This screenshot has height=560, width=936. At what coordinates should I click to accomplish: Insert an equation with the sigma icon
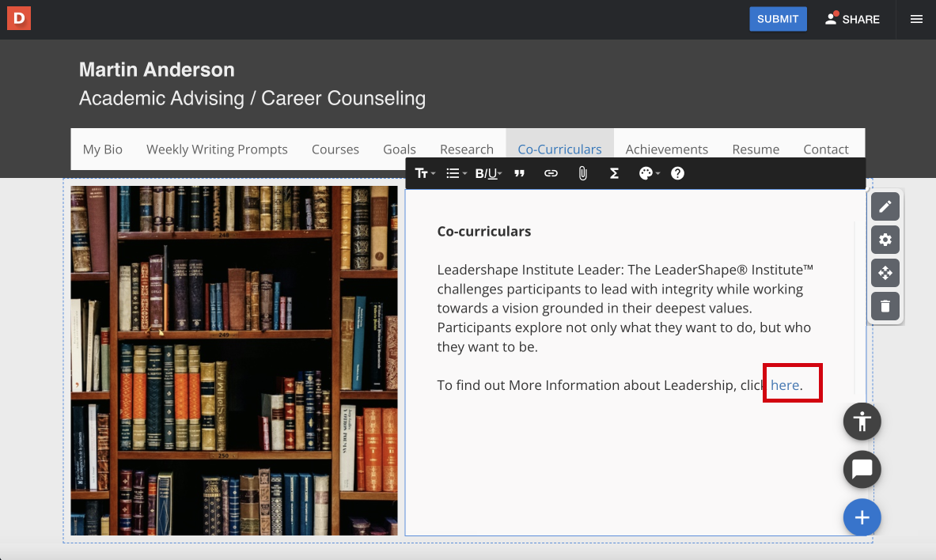click(x=614, y=173)
